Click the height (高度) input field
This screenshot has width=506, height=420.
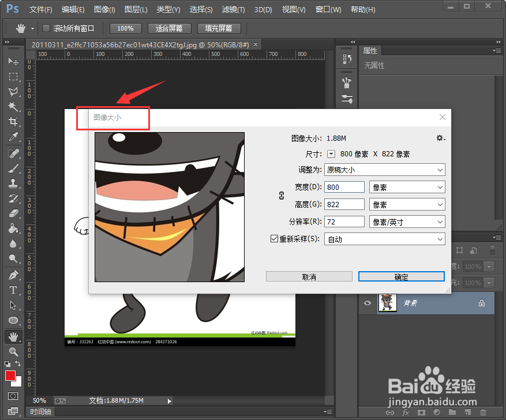tap(344, 204)
